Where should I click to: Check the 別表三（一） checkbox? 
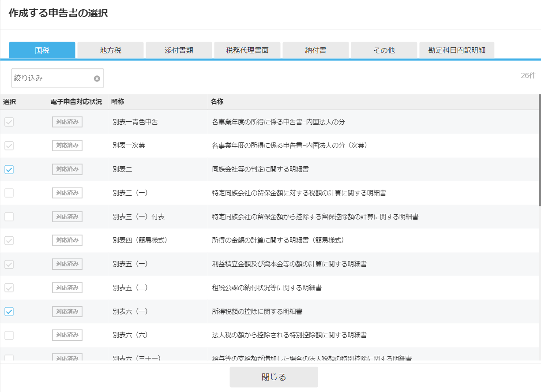coord(9,193)
